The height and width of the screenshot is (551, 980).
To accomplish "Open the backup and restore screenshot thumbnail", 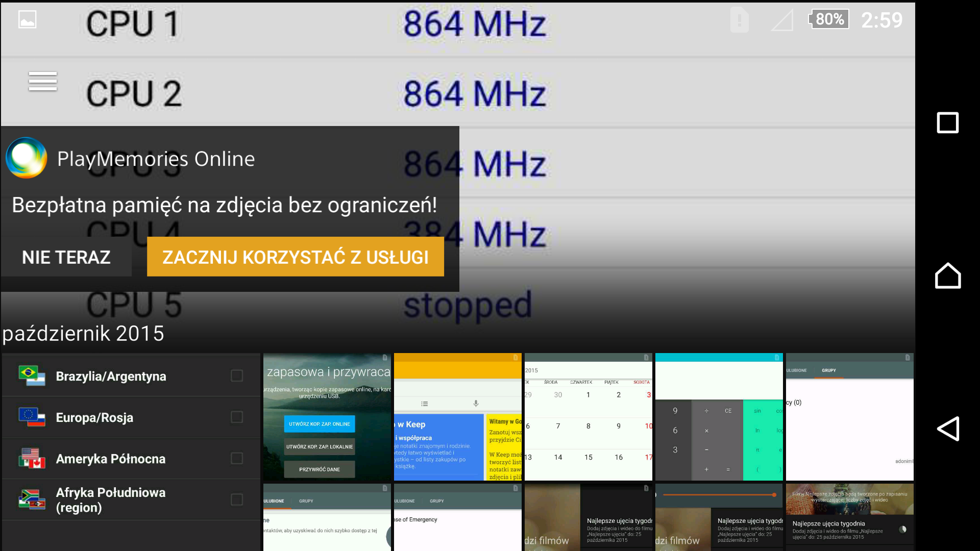I will click(327, 417).
